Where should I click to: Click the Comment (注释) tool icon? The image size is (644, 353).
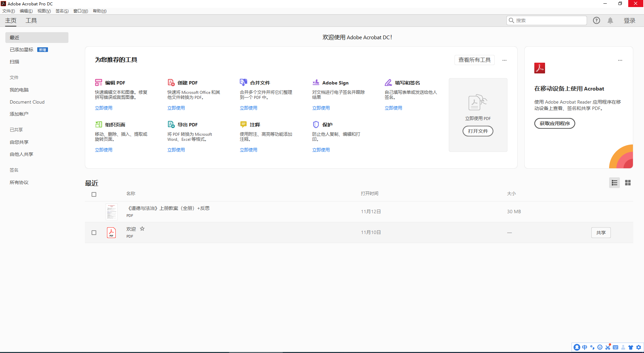(x=244, y=124)
